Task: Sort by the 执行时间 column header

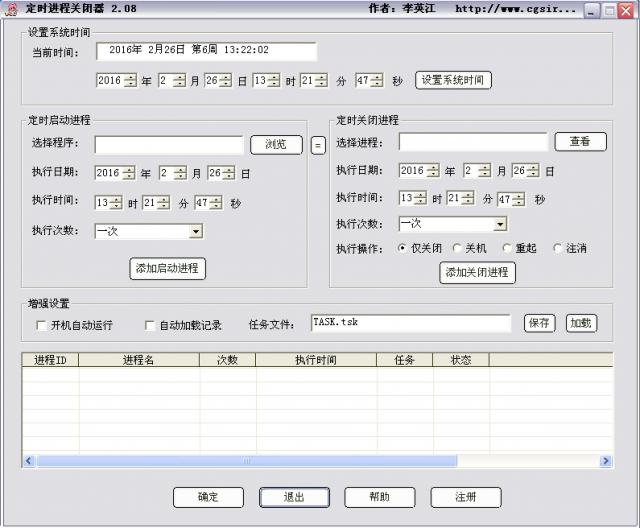Action: (315, 360)
